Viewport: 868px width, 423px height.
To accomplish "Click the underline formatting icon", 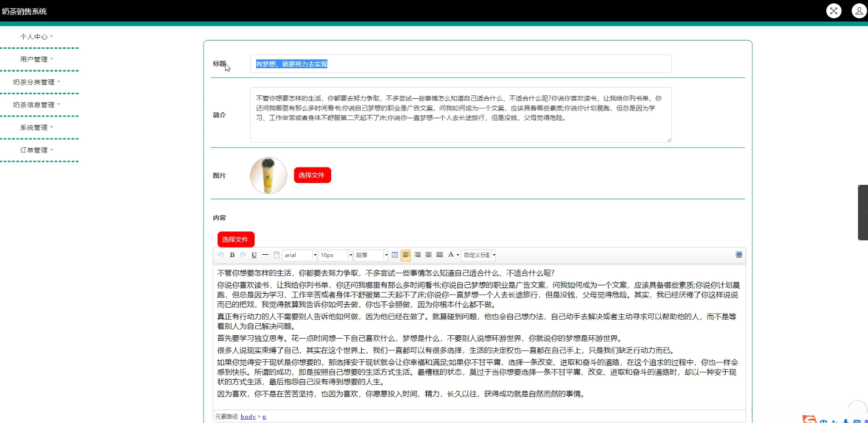I will 254,255.
